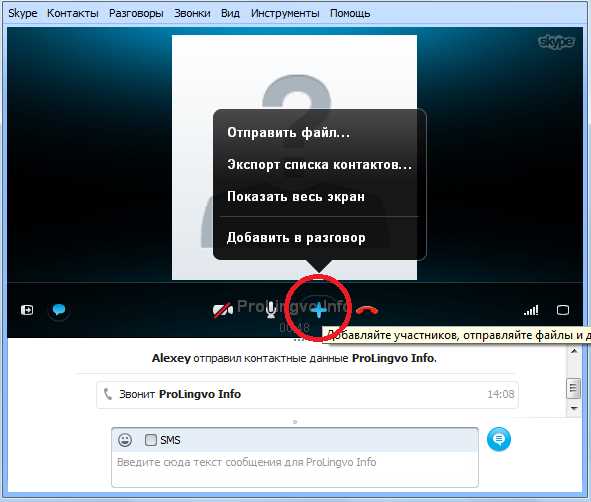Choose Экспорт списка контактов... option
The width and height of the screenshot is (591, 502).
pyautogui.click(x=319, y=165)
